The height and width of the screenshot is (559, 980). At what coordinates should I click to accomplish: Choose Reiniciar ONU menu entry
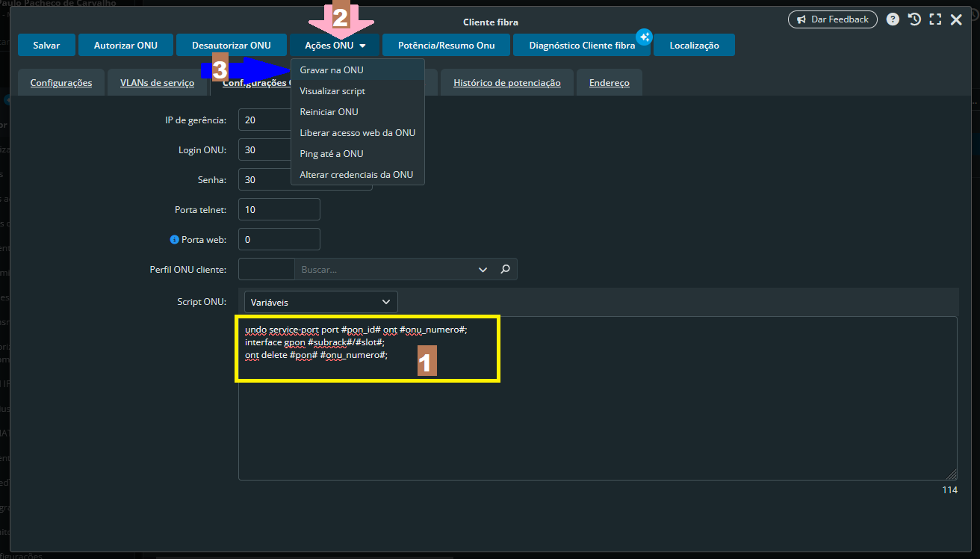tap(329, 111)
